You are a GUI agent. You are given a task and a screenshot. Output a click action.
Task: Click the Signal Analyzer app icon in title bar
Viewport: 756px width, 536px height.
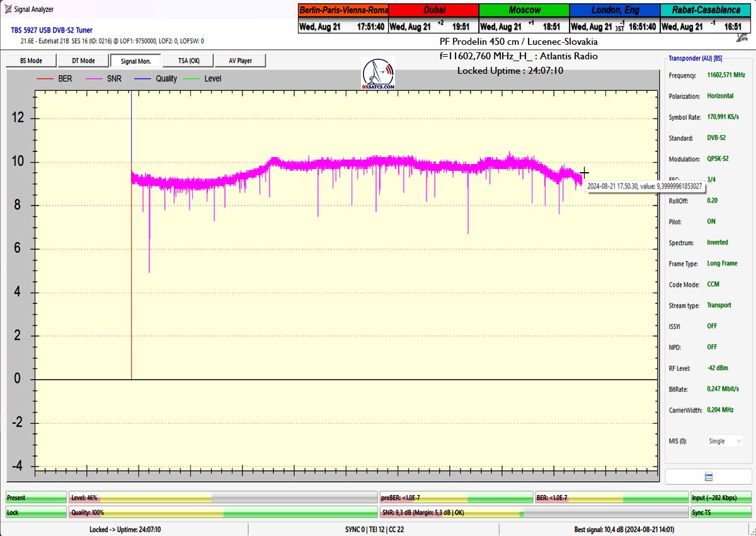pos(7,9)
